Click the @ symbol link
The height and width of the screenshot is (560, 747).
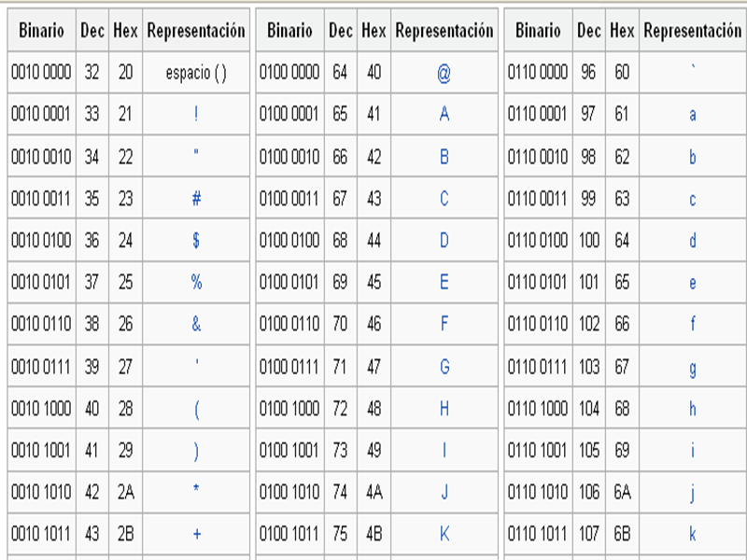(444, 74)
